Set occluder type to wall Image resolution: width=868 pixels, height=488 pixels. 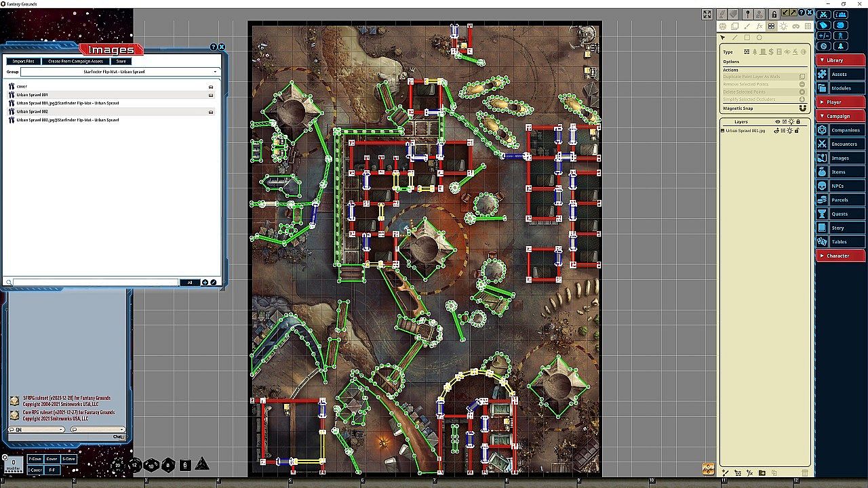coord(747,52)
